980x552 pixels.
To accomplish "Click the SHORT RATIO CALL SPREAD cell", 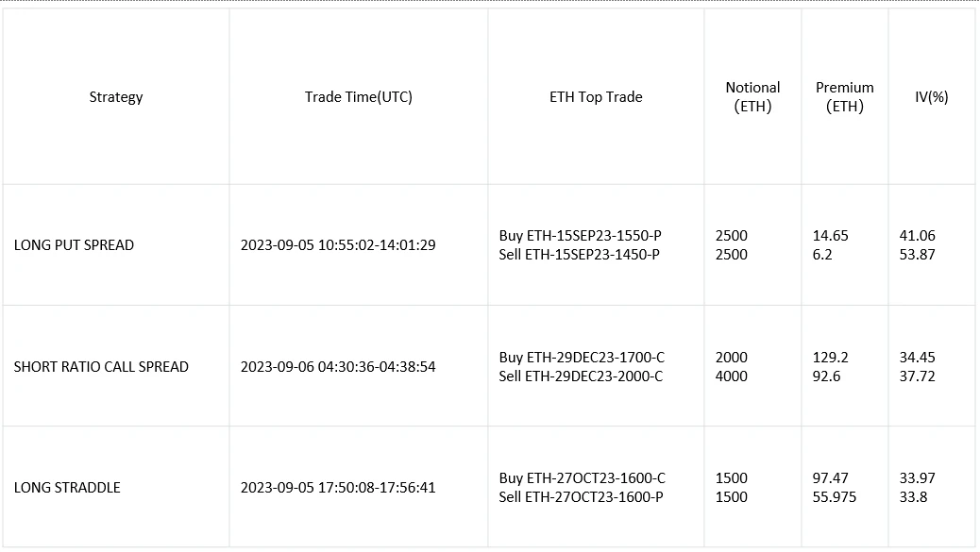I will click(x=101, y=367).
